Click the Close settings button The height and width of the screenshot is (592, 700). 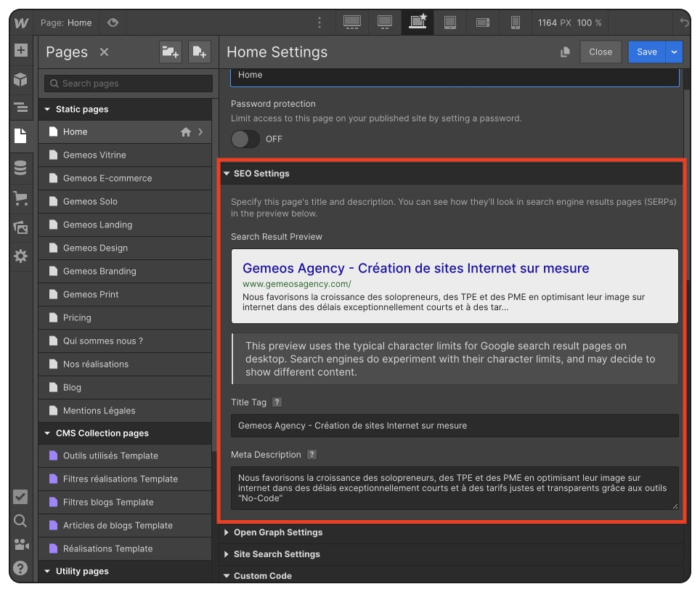coord(601,52)
